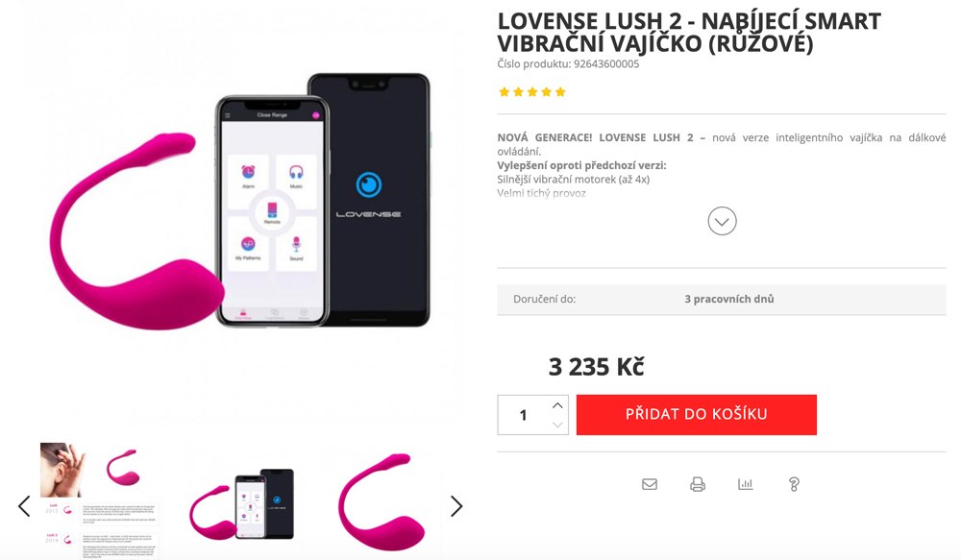Click the email envelope icon
Screen dimensions: 961x560
(650, 484)
